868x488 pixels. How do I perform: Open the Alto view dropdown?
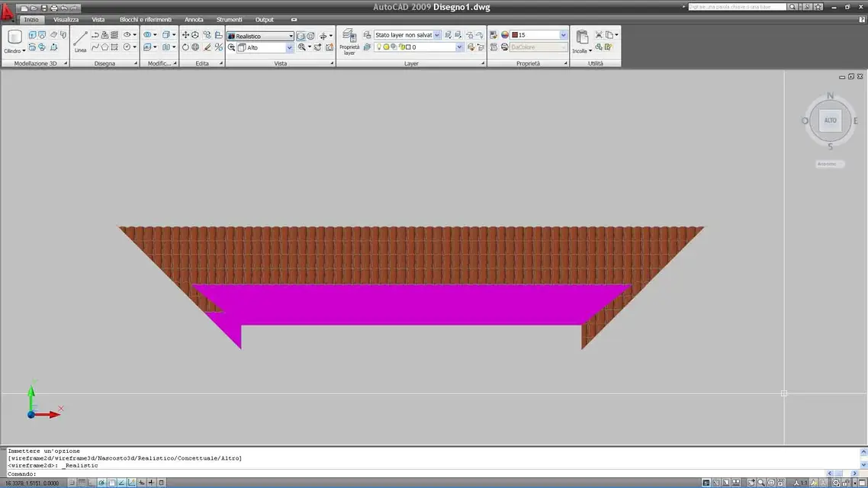[x=289, y=47]
